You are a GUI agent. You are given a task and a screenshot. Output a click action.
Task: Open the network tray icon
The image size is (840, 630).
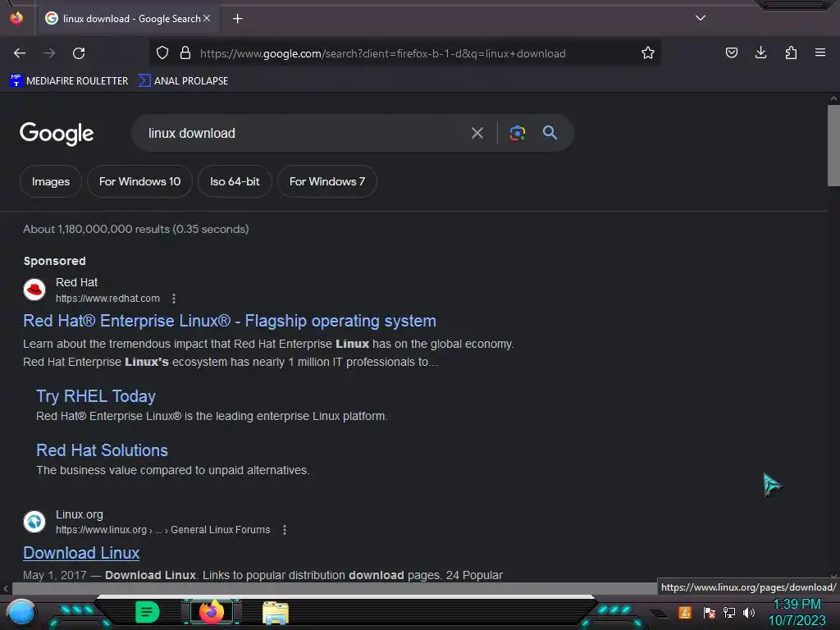729,612
